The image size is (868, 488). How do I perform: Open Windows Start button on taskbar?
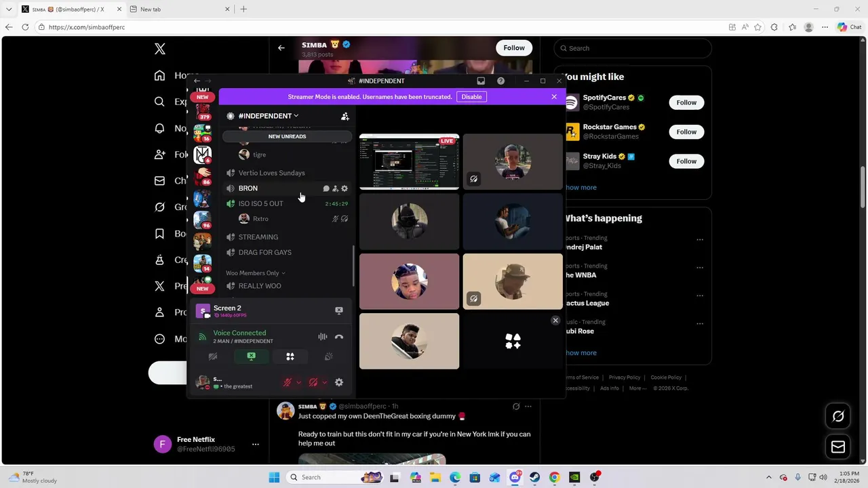click(x=274, y=477)
